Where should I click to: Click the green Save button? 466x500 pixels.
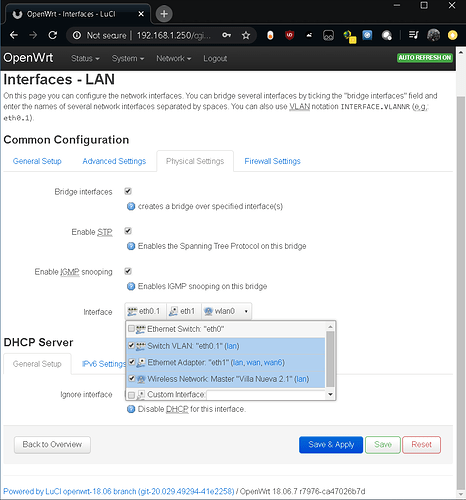click(x=383, y=445)
